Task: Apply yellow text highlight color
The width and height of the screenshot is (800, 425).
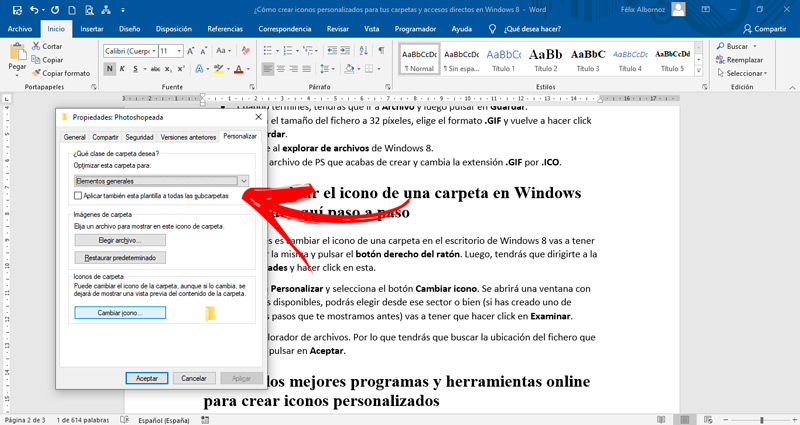Action: [x=219, y=68]
